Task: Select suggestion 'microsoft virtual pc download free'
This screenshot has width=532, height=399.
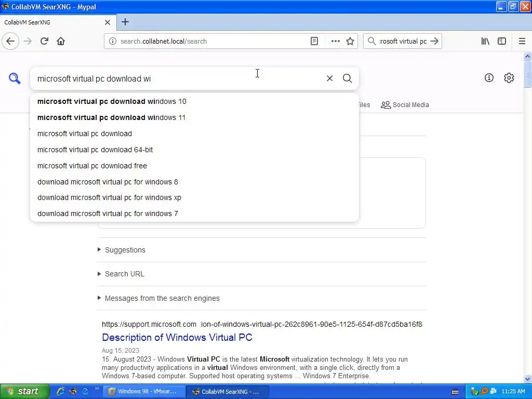Action: tap(194, 166)
